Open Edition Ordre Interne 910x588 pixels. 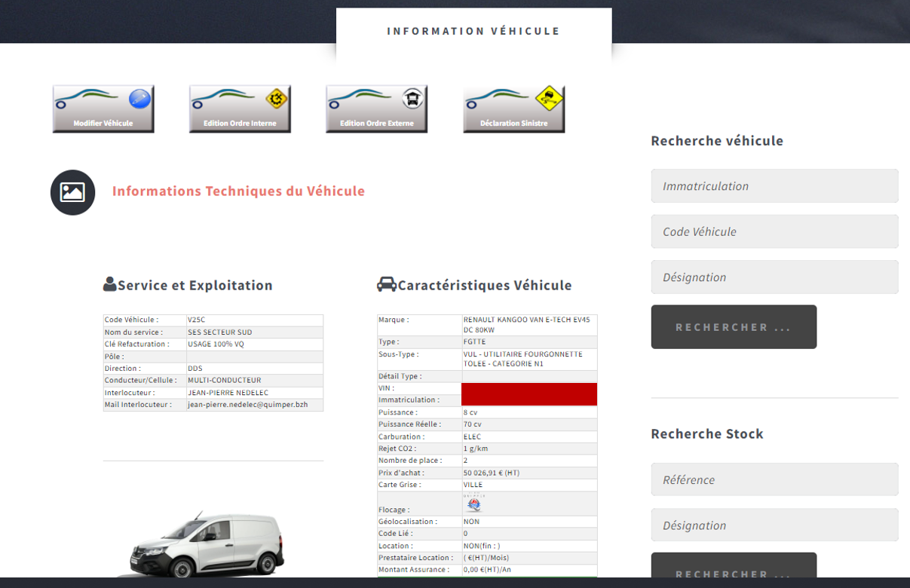[240, 109]
